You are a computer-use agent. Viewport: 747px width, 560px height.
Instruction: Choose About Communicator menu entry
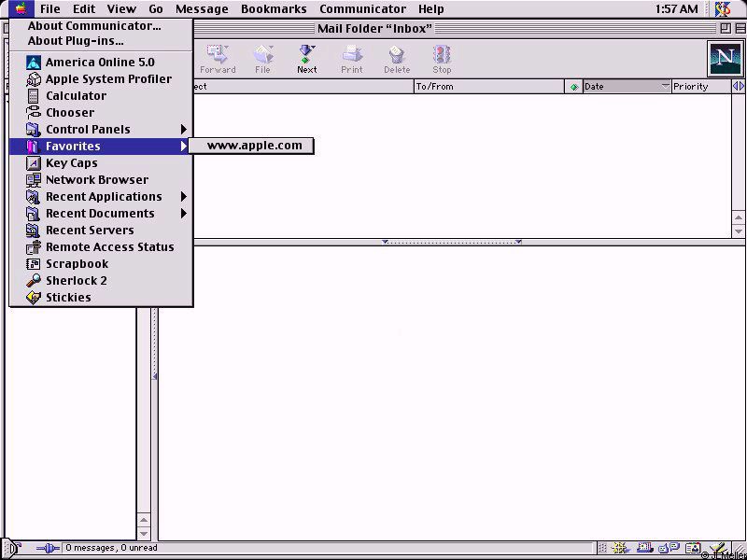(93, 26)
